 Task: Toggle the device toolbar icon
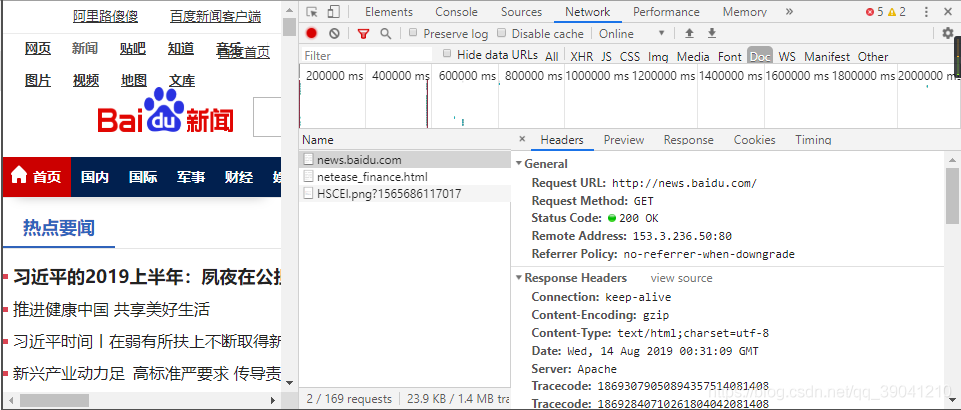coord(333,12)
